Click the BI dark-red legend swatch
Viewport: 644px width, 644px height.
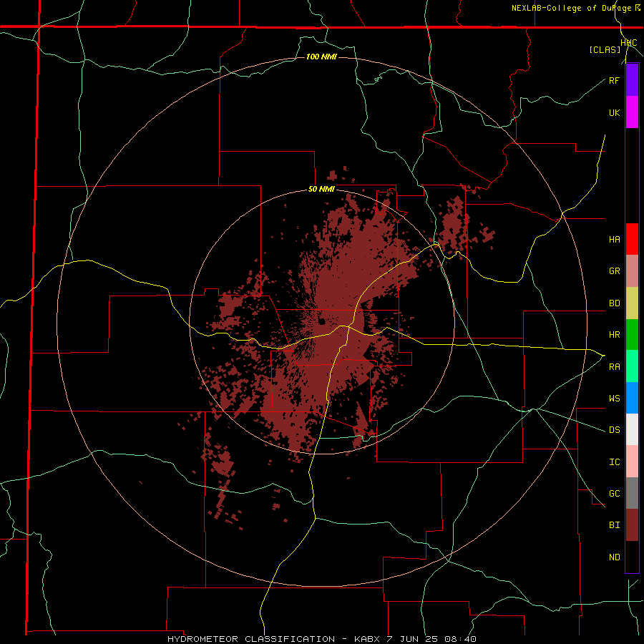632,525
